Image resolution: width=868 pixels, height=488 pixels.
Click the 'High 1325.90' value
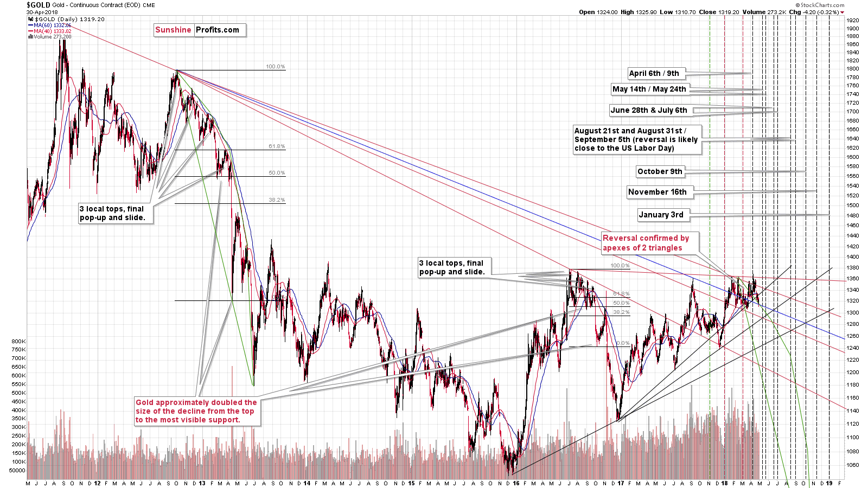tap(639, 12)
